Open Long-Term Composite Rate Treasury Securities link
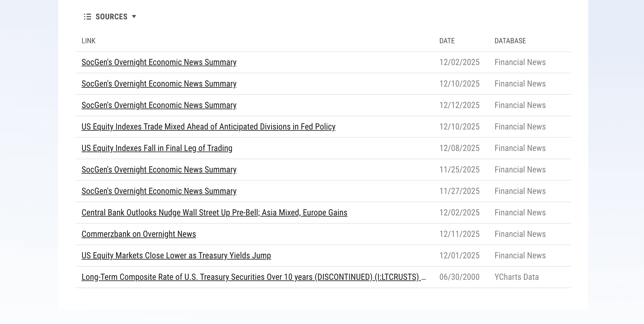This screenshot has height=324, width=644. [x=254, y=277]
